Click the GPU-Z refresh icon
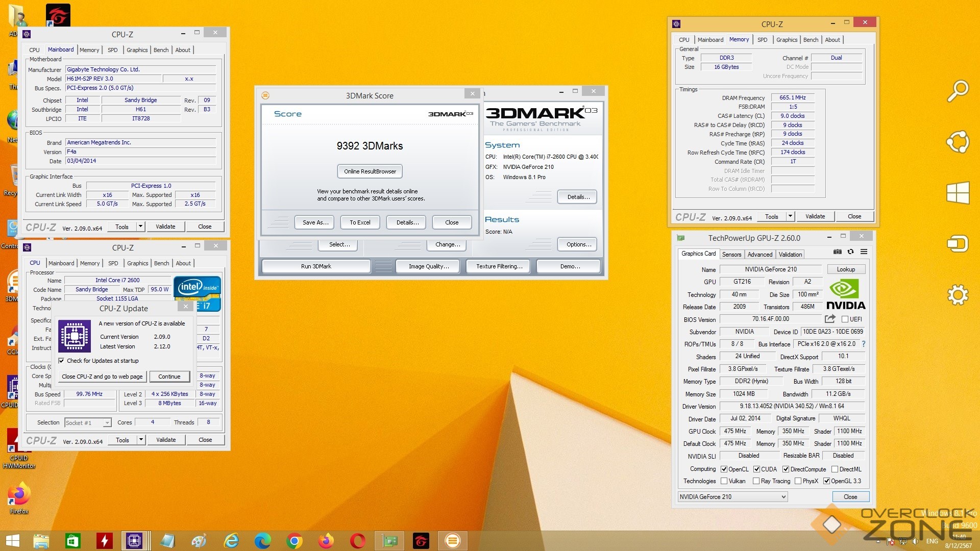This screenshot has width=980, height=551. pos(850,252)
